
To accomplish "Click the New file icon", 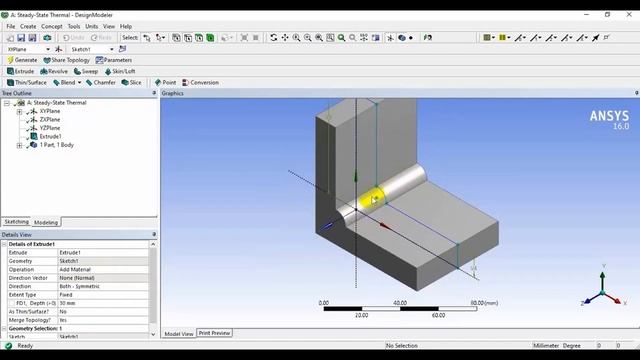I will [x=10, y=38].
